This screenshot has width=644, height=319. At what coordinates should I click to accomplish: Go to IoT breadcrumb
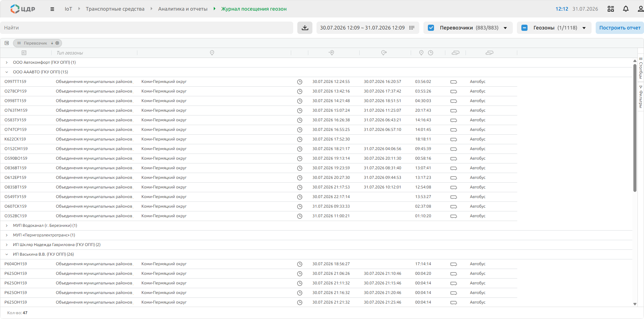(x=69, y=9)
